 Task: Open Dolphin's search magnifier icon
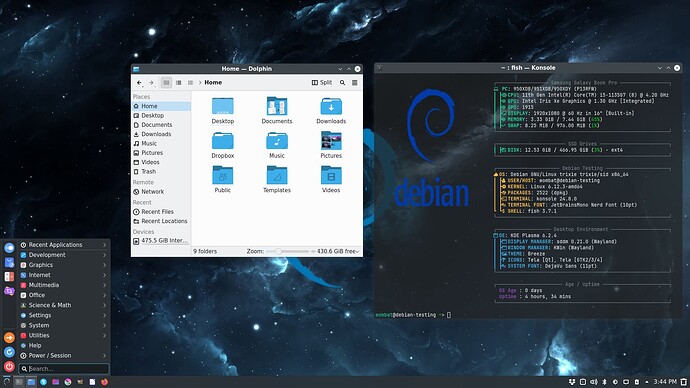[x=342, y=83]
